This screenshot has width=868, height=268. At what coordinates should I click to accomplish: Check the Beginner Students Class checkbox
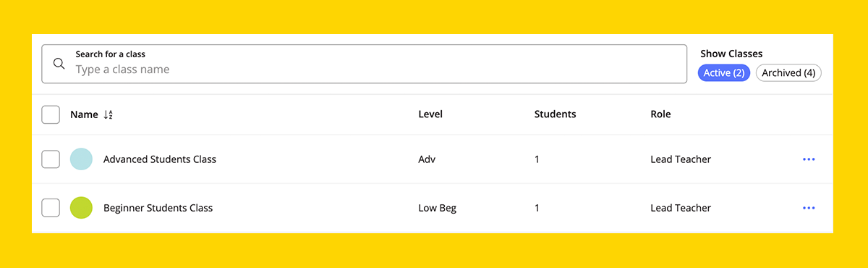click(51, 208)
